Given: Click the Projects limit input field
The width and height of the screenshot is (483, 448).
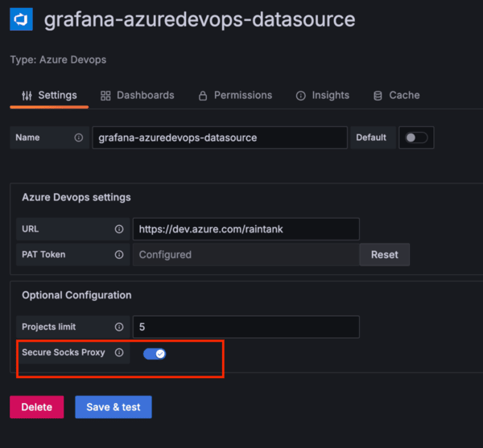Looking at the screenshot, I should [x=246, y=327].
